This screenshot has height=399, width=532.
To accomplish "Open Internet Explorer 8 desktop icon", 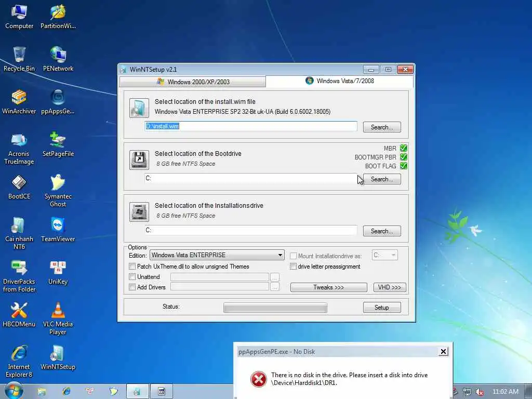I will 19,361.
